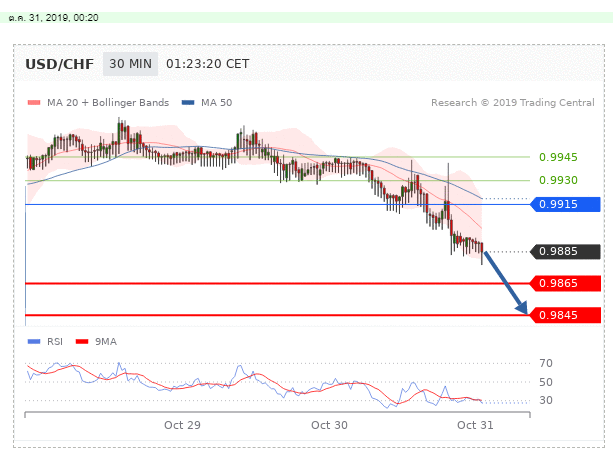Click the 30 MIN timeframe button
Image resolution: width=613 pixels, height=458 pixels.
coord(130,64)
